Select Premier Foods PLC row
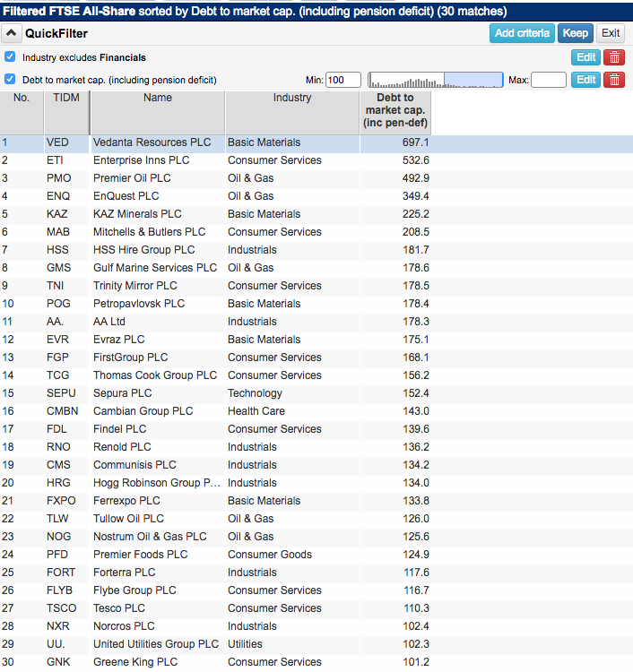Screen dimensions: 633x672 316,555
